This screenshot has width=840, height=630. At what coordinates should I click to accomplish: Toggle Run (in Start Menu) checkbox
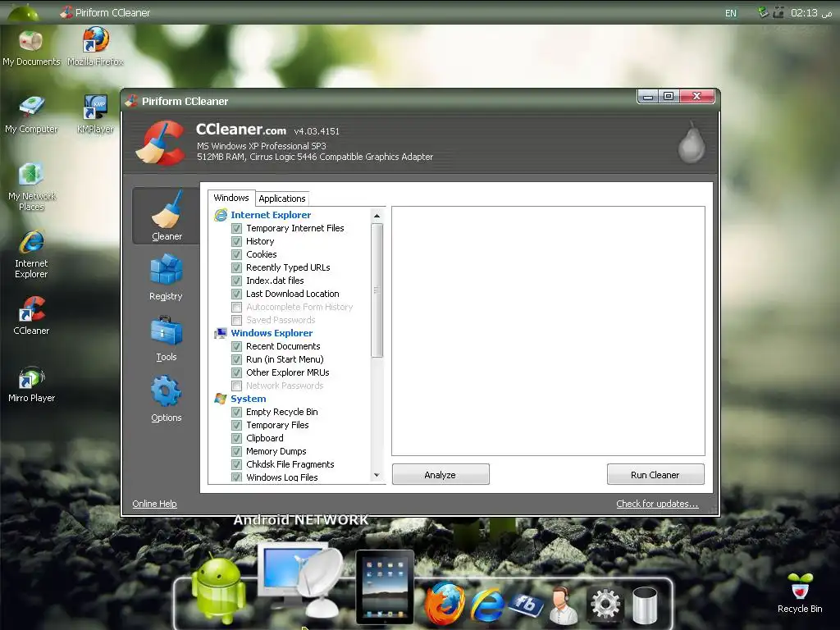(236, 359)
